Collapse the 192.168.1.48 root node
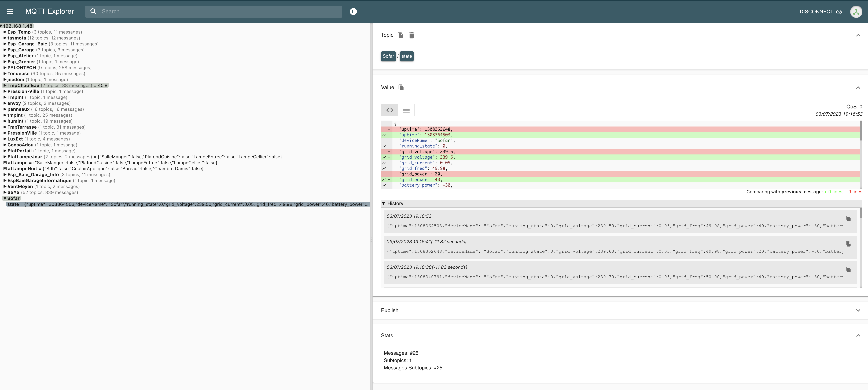 tap(1, 26)
